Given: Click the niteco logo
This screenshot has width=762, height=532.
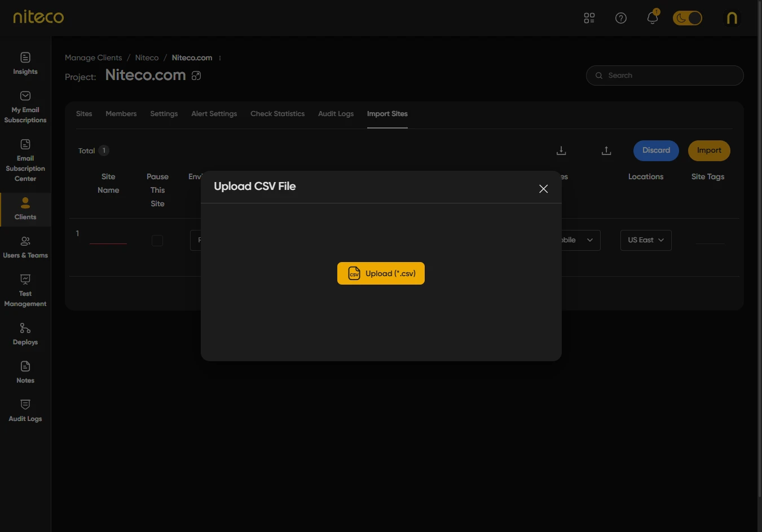Looking at the screenshot, I should point(38,17).
